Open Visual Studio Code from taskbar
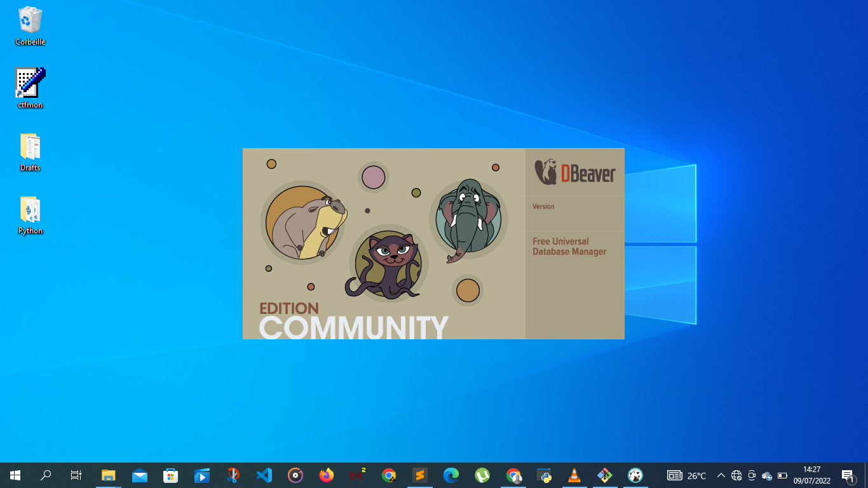This screenshot has height=488, width=868. [x=264, y=475]
